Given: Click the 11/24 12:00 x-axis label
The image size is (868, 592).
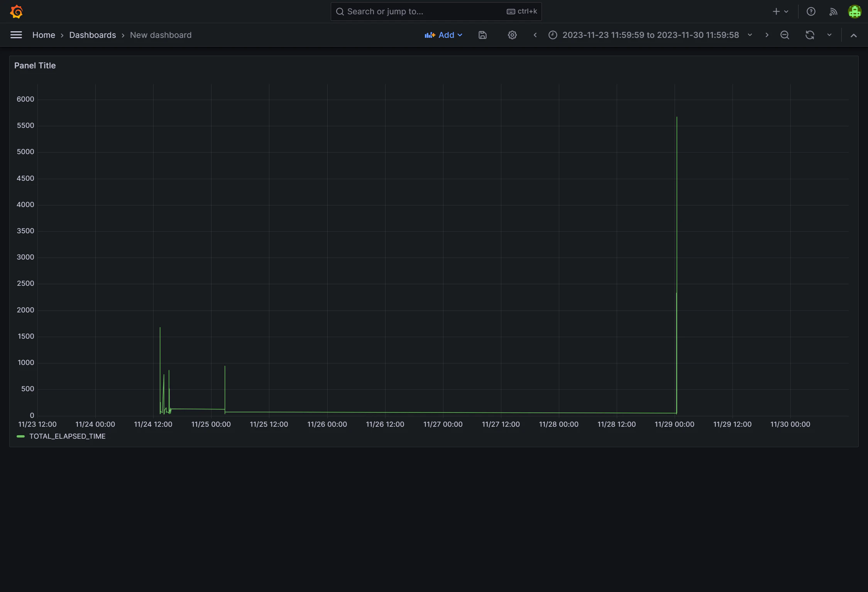Looking at the screenshot, I should [x=153, y=424].
